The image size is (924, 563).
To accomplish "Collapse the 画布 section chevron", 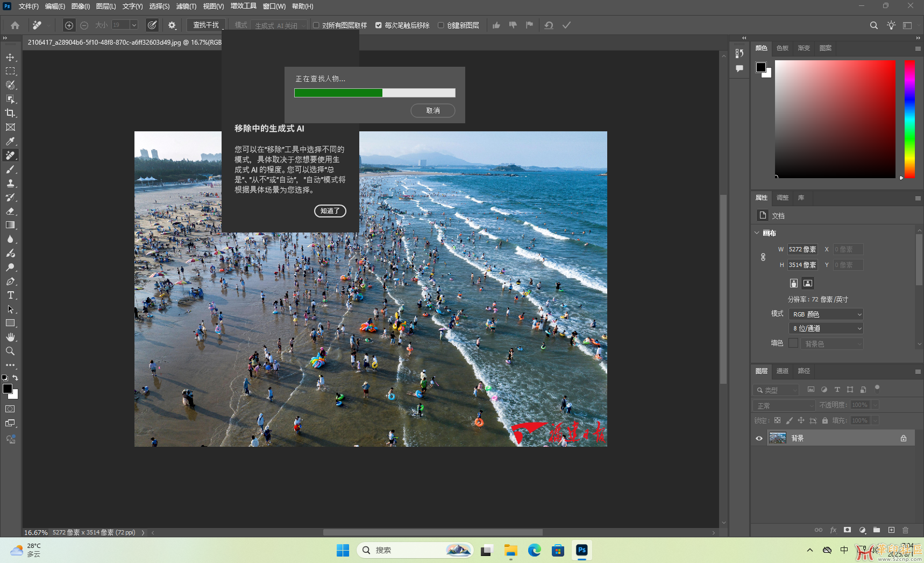I will click(x=757, y=233).
